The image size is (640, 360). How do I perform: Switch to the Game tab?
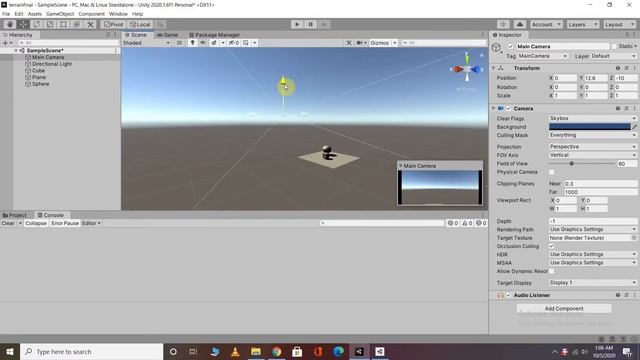pos(167,35)
